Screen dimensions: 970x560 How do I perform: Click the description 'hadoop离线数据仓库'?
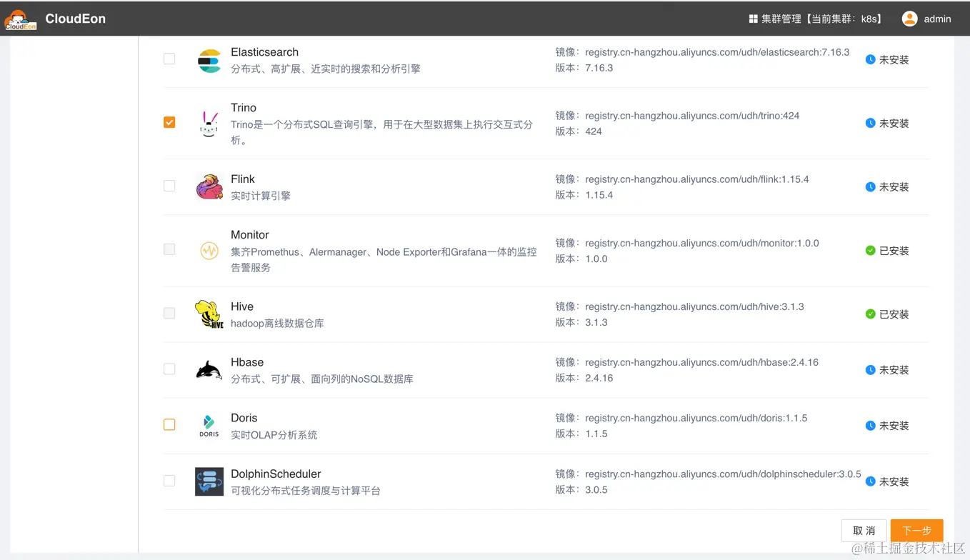[277, 323]
